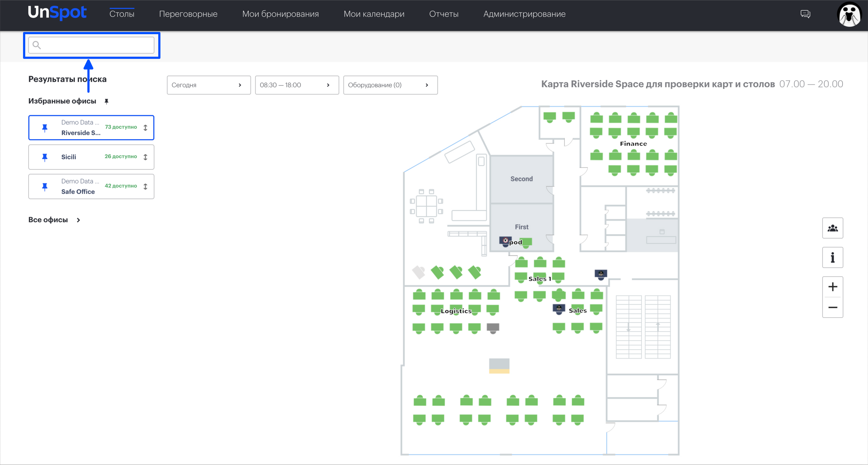Image resolution: width=868 pixels, height=465 pixels.
Task: Open the 08:30 — 18:00 time dropdown
Action: point(297,85)
